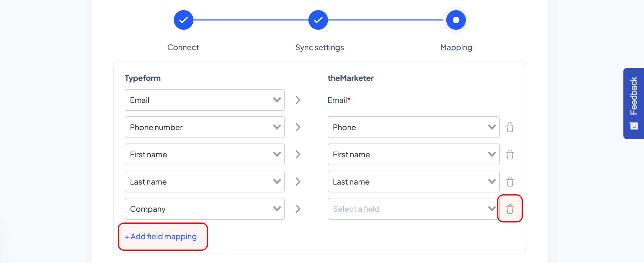Viewport: 644px width, 263px height.
Task: Delete the Phone field mapping row
Action: [510, 127]
